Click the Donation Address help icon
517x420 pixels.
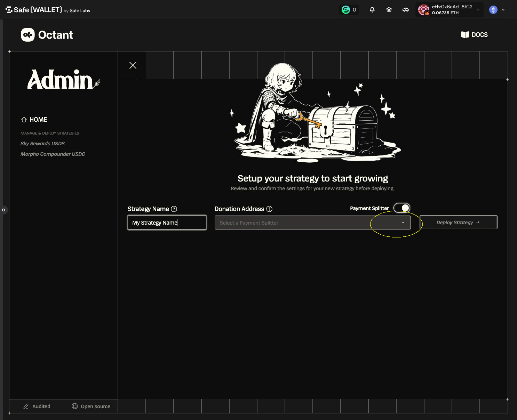click(x=269, y=209)
